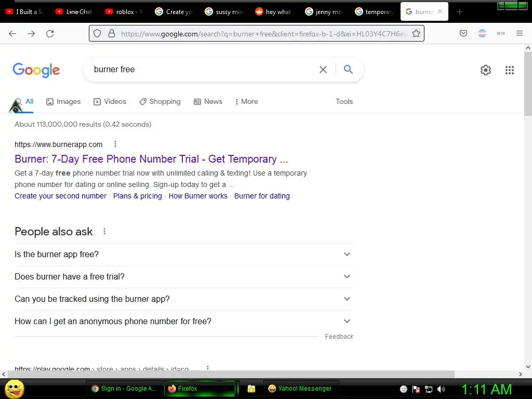This screenshot has width=532, height=399.
Task: Open Google quick settings gear
Action: click(486, 70)
